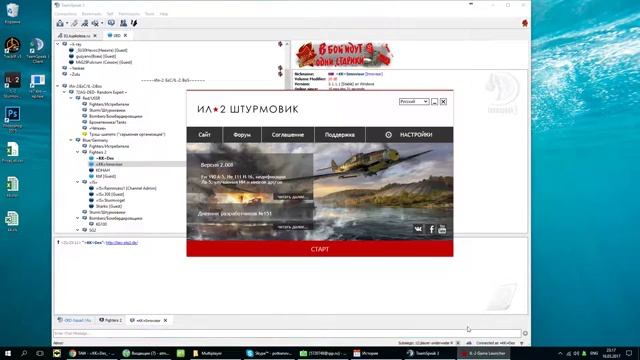Open НАСТРОЙКИ settings in the launcher
Image resolution: width=640 pixels, height=360 pixels.
point(409,135)
